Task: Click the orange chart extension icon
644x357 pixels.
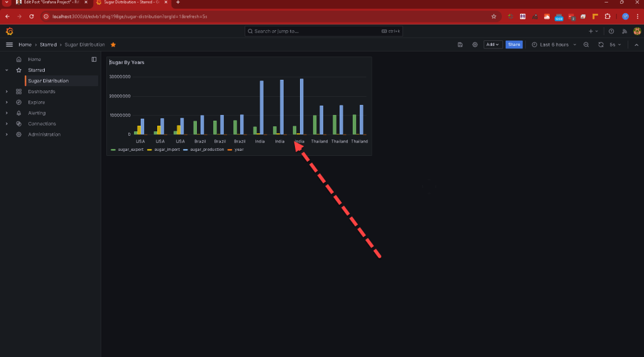Action: click(547, 16)
